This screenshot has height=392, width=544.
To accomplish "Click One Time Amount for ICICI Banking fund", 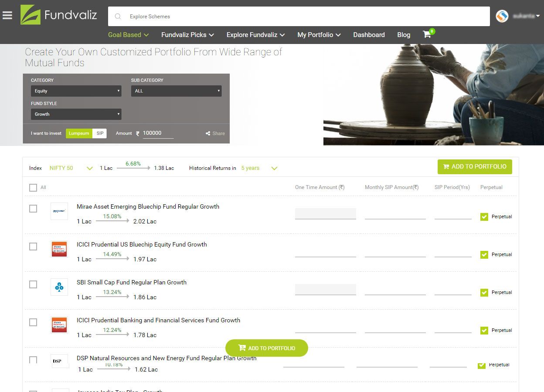I will 326,328.
